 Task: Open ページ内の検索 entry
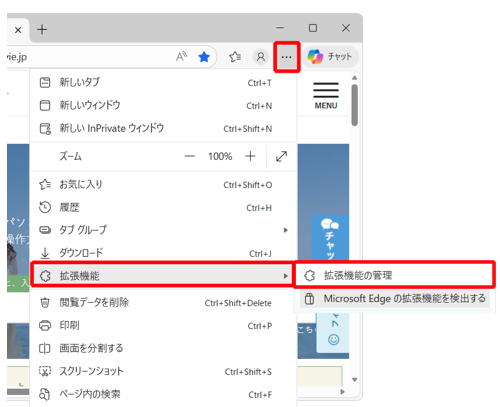pos(163,394)
